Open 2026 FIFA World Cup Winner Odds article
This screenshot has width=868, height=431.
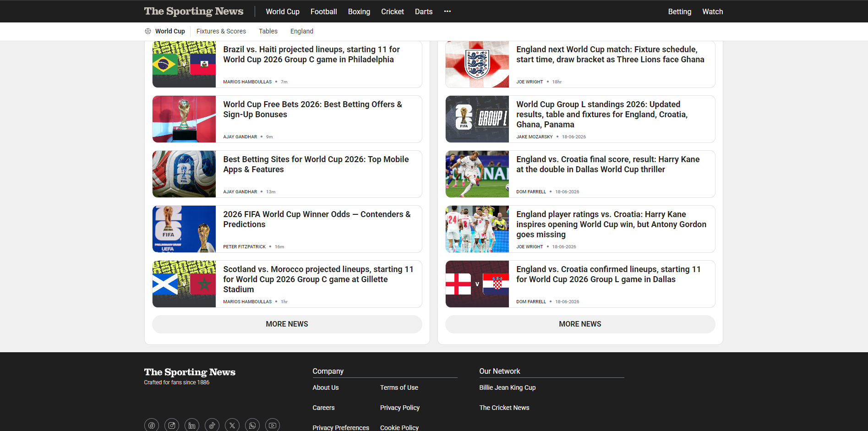317,219
